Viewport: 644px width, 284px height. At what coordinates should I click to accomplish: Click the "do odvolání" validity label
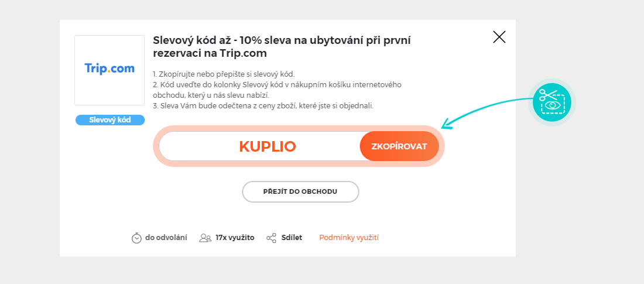pyautogui.click(x=166, y=238)
